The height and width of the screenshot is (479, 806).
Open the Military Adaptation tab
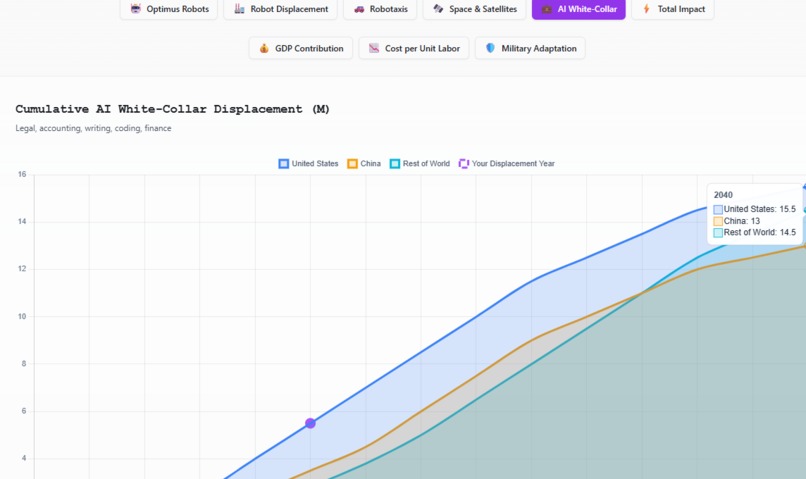530,48
